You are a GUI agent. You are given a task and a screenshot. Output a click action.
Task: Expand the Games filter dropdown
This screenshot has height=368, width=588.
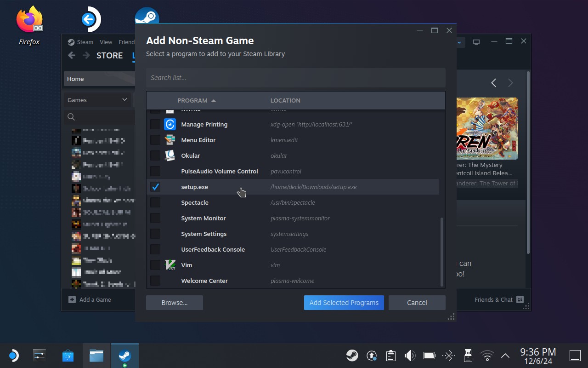pyautogui.click(x=97, y=100)
